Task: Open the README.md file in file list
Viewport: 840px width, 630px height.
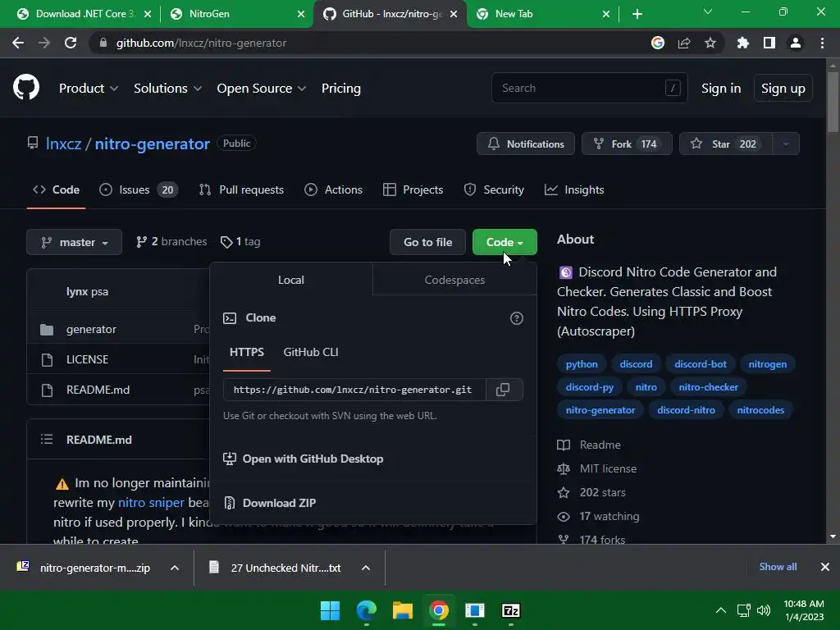Action: 98,390
